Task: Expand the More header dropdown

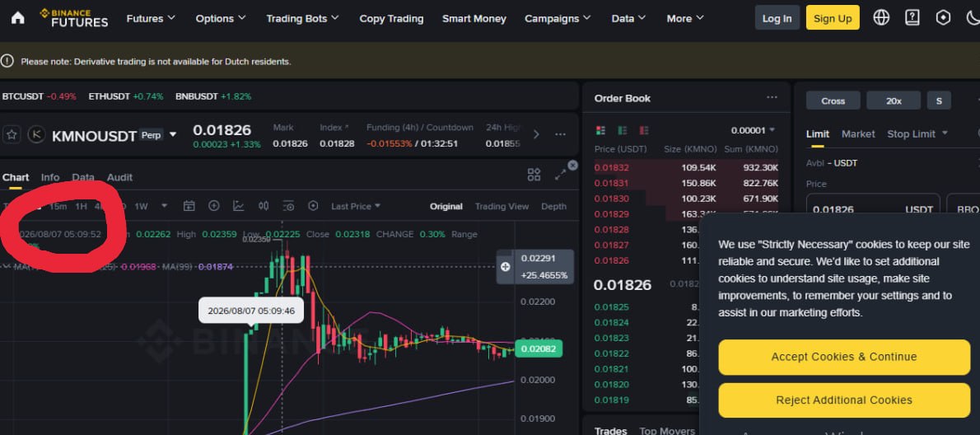Action: 685,18
